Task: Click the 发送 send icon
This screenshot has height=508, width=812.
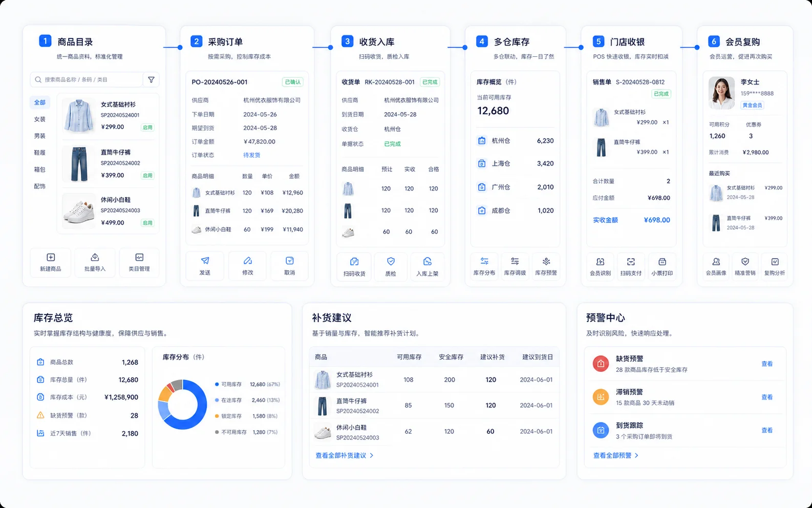Action: (x=205, y=261)
